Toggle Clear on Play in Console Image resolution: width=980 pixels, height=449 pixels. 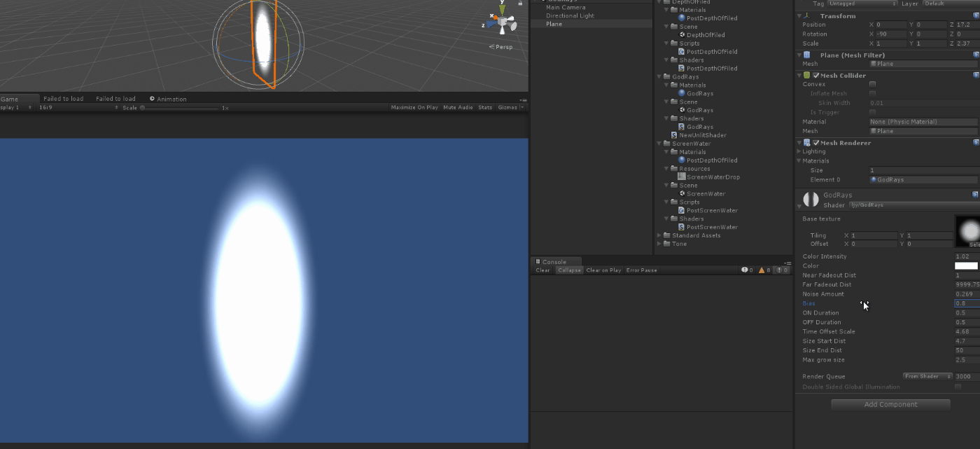(603, 270)
